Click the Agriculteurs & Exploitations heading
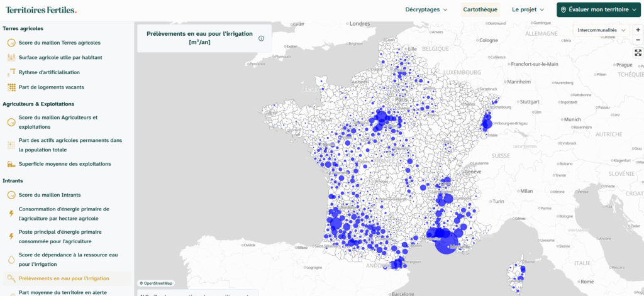Image resolution: width=644 pixels, height=296 pixels. coord(38,104)
